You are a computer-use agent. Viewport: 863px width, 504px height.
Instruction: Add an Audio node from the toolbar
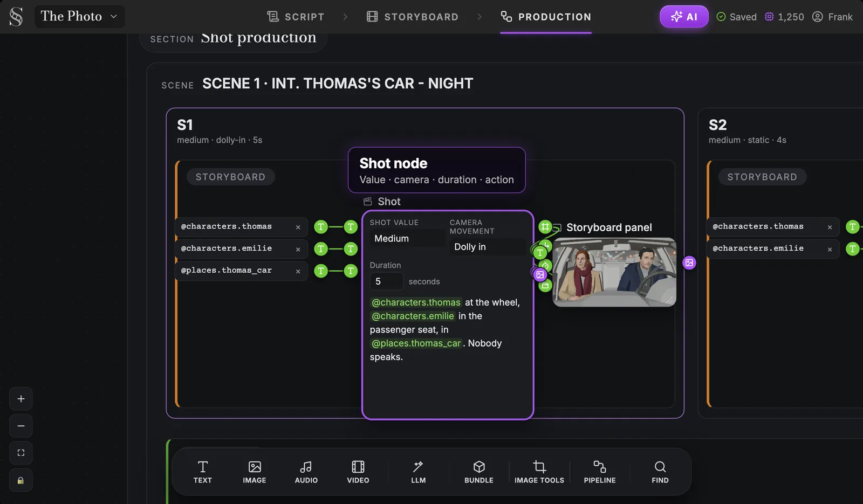[x=306, y=472]
